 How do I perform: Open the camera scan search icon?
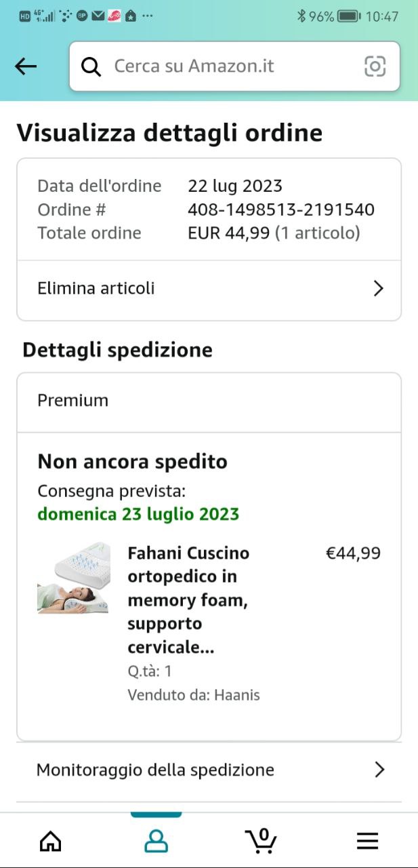click(x=375, y=66)
